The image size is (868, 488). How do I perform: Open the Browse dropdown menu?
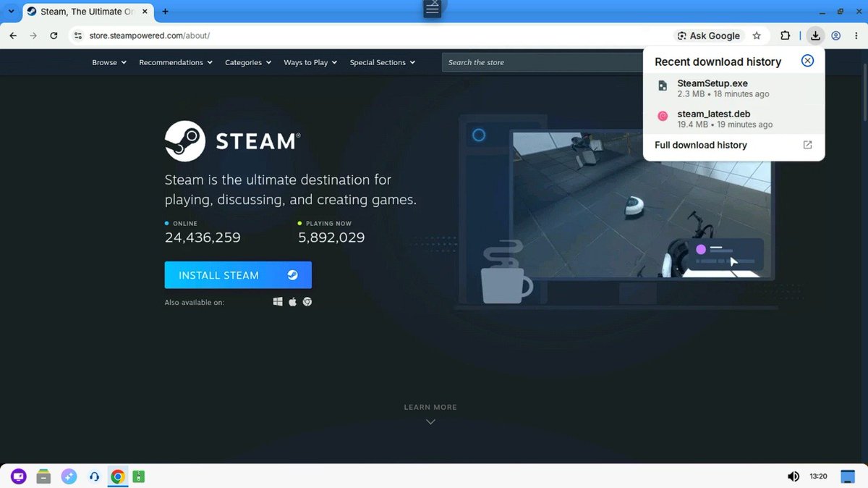[x=109, y=62]
